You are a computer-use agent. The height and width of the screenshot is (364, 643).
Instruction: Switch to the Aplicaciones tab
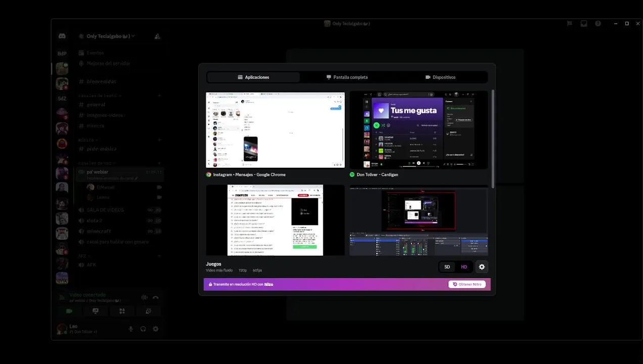coord(253,77)
